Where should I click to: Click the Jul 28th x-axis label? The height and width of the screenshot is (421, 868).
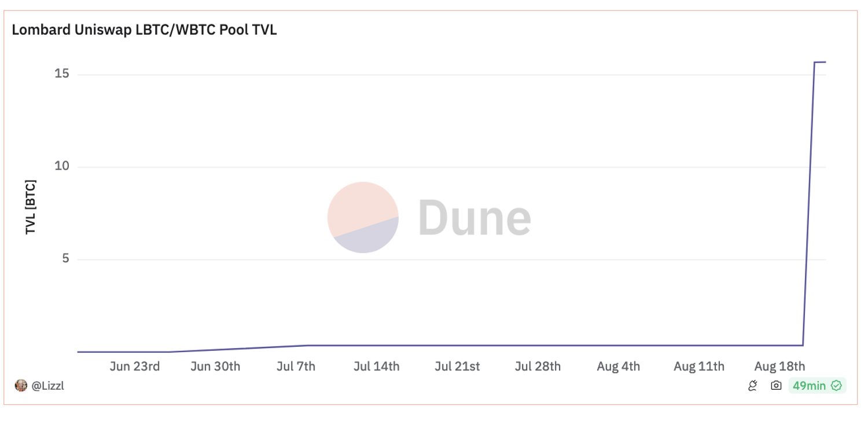point(538,367)
